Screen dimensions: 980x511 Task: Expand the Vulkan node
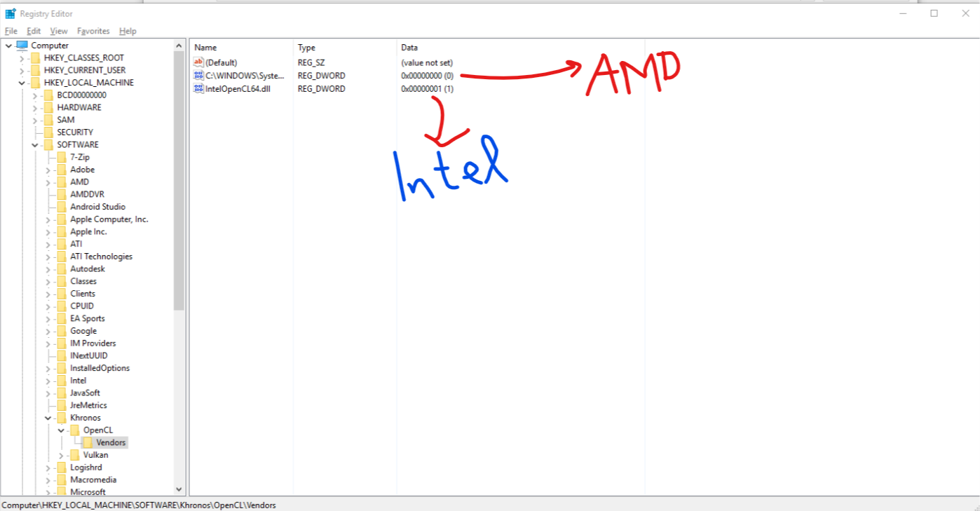coord(62,455)
